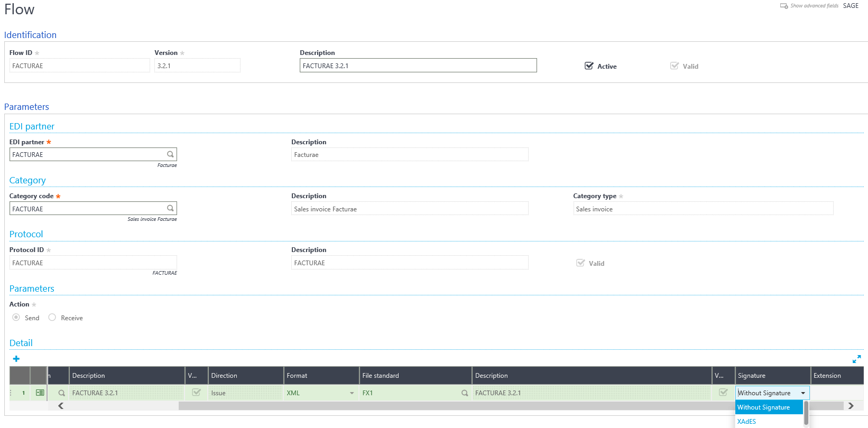The image size is (868, 428).
Task: Select the Receive action radio button
Action: [x=52, y=318]
